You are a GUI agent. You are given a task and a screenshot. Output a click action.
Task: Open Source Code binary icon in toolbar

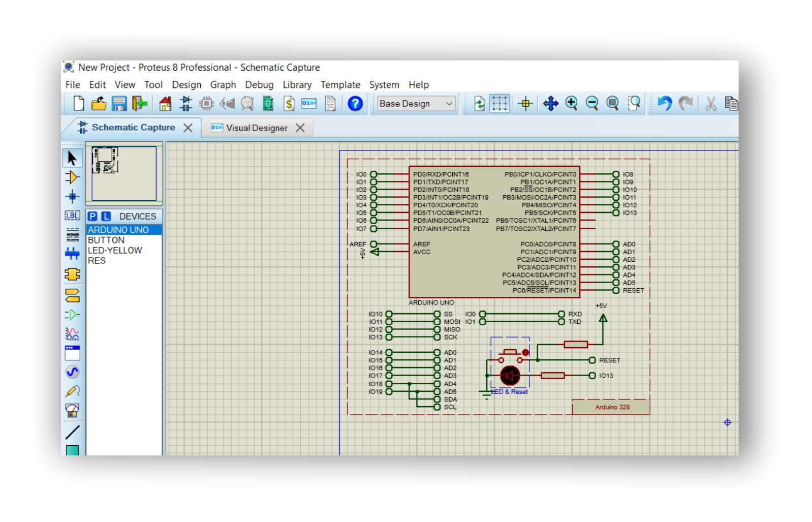(x=309, y=104)
